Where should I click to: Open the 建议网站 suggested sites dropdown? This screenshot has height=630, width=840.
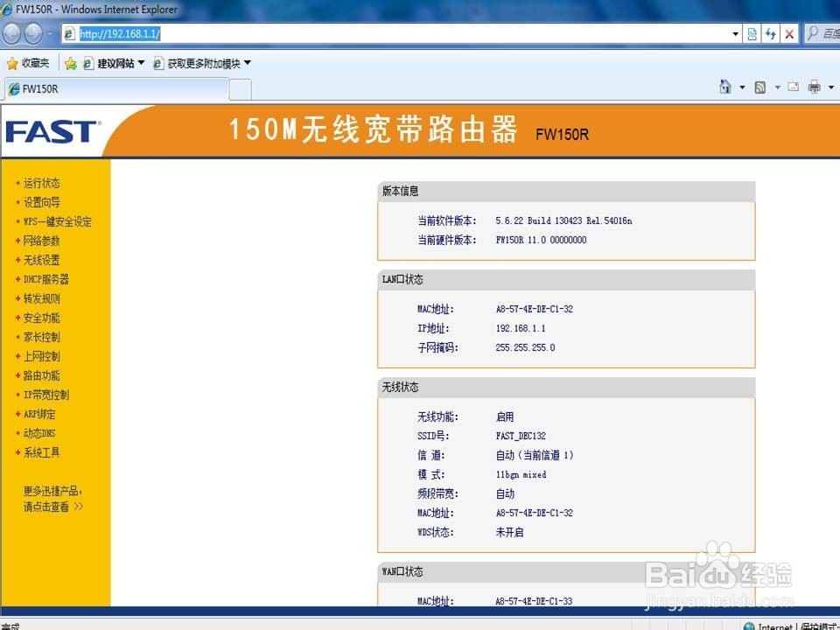(114, 63)
